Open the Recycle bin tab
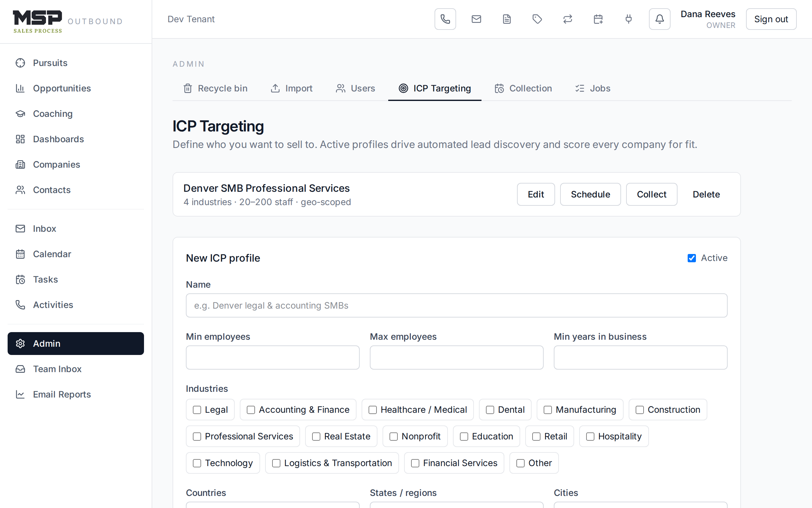The height and width of the screenshot is (508, 812). (215, 88)
